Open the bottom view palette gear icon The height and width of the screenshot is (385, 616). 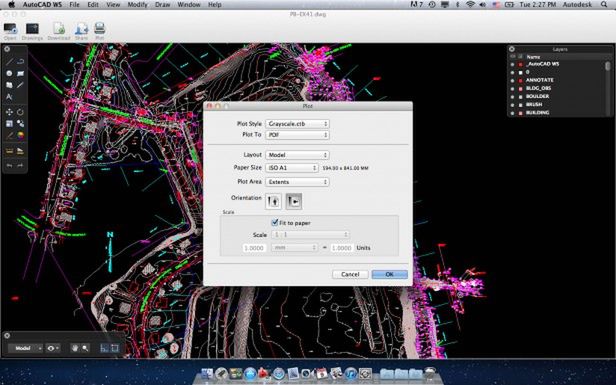coord(7,336)
